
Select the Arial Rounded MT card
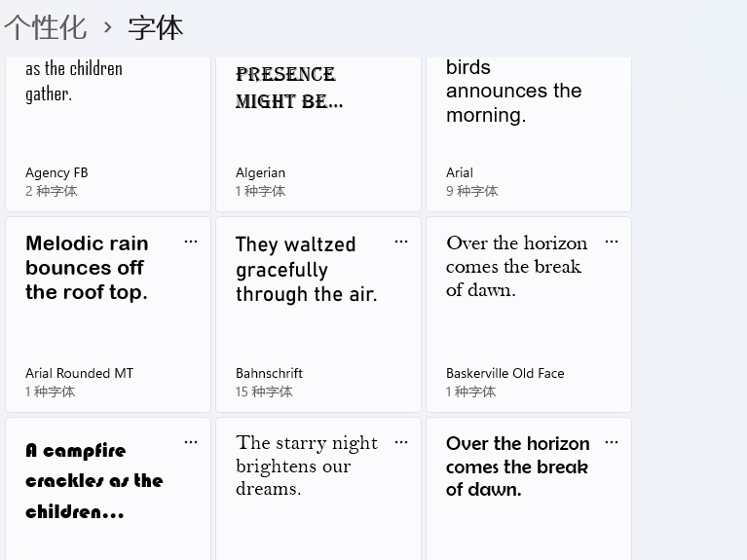[x=108, y=315]
